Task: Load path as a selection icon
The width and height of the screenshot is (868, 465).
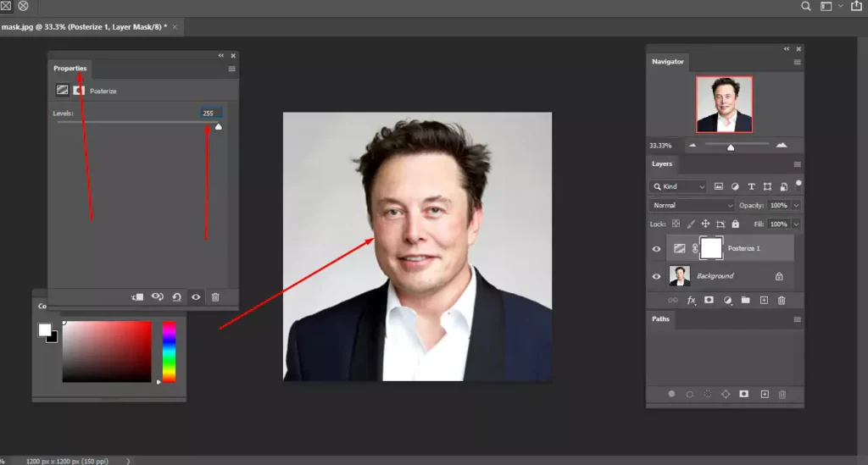Action: point(708,394)
